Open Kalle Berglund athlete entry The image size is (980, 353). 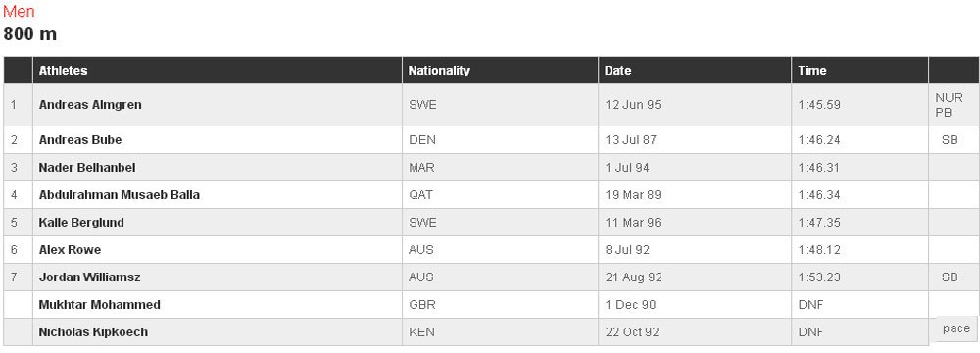point(81,223)
